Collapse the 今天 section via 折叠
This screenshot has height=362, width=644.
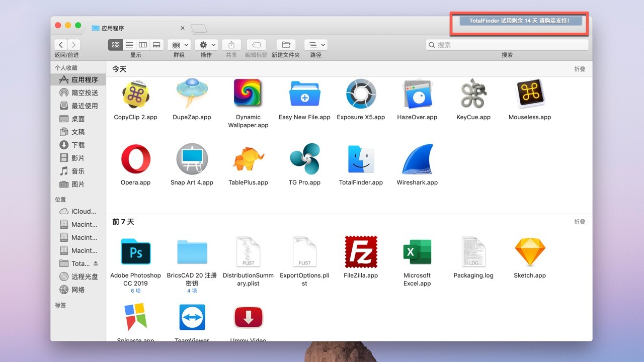click(580, 69)
